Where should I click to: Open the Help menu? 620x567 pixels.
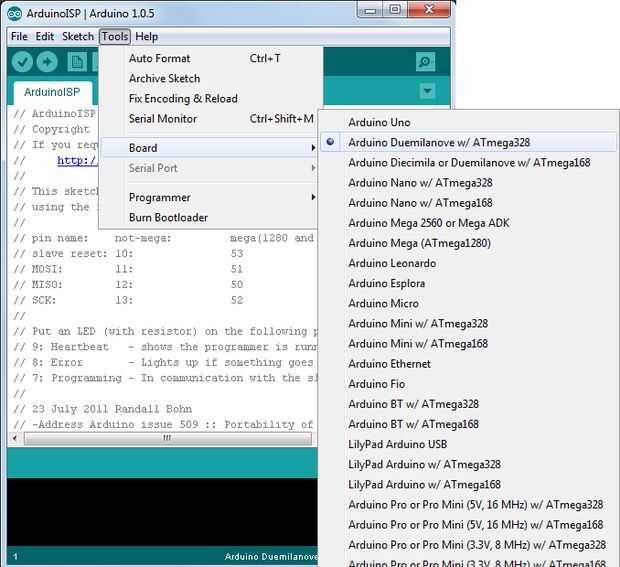(147, 36)
